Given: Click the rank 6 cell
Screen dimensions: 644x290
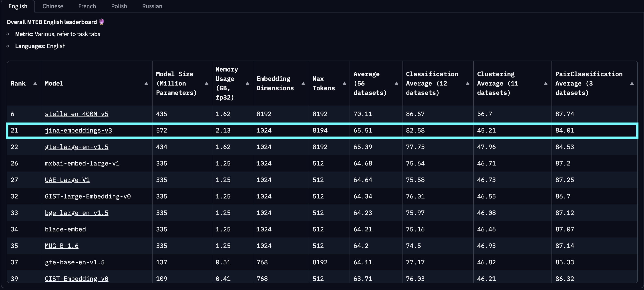Looking at the screenshot, I should (24, 114).
